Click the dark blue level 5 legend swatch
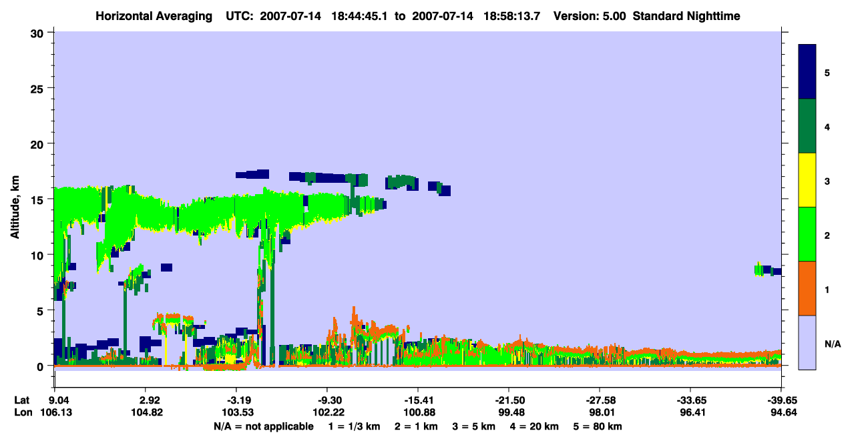The image size is (868, 445). click(807, 72)
